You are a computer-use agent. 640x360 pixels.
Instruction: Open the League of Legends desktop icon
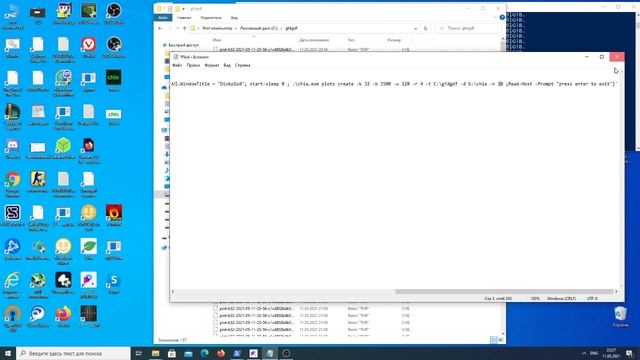[x=13, y=112]
